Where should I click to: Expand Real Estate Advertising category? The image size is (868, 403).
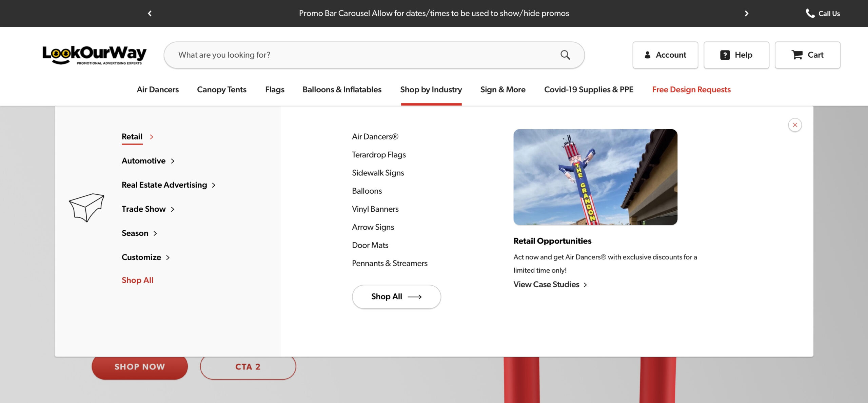[x=169, y=185]
